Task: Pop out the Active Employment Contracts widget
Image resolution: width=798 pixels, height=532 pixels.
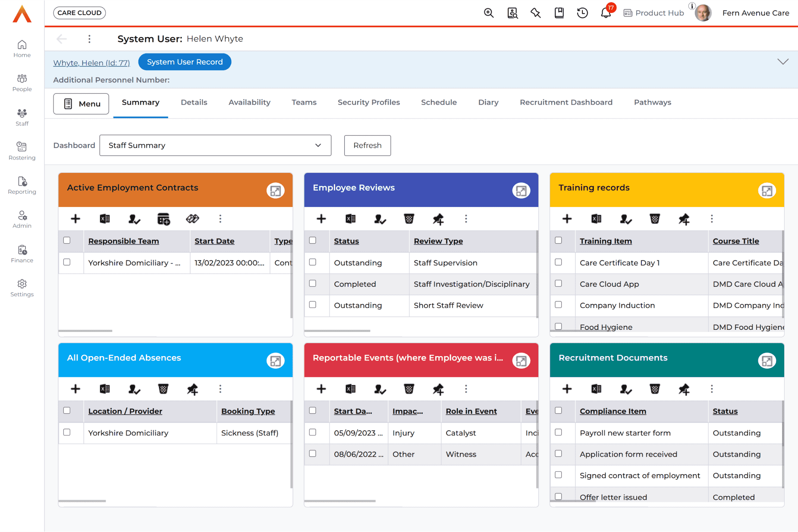Action: 275,191
